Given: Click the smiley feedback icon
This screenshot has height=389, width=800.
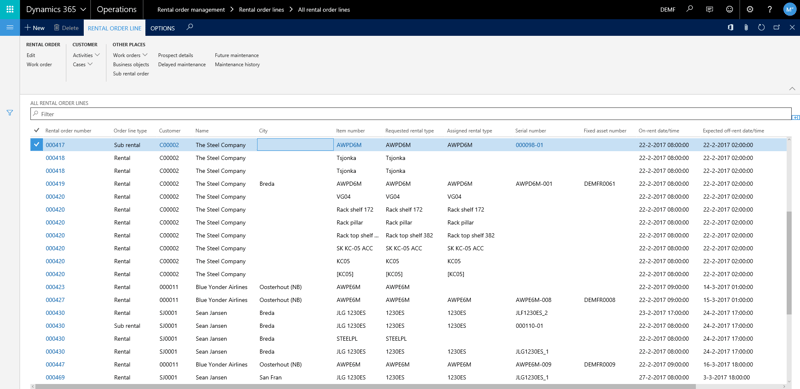Looking at the screenshot, I should tap(730, 9).
